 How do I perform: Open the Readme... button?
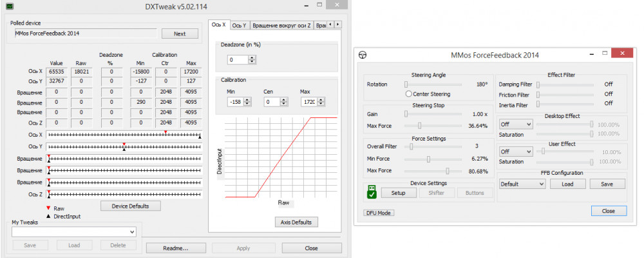click(176, 248)
